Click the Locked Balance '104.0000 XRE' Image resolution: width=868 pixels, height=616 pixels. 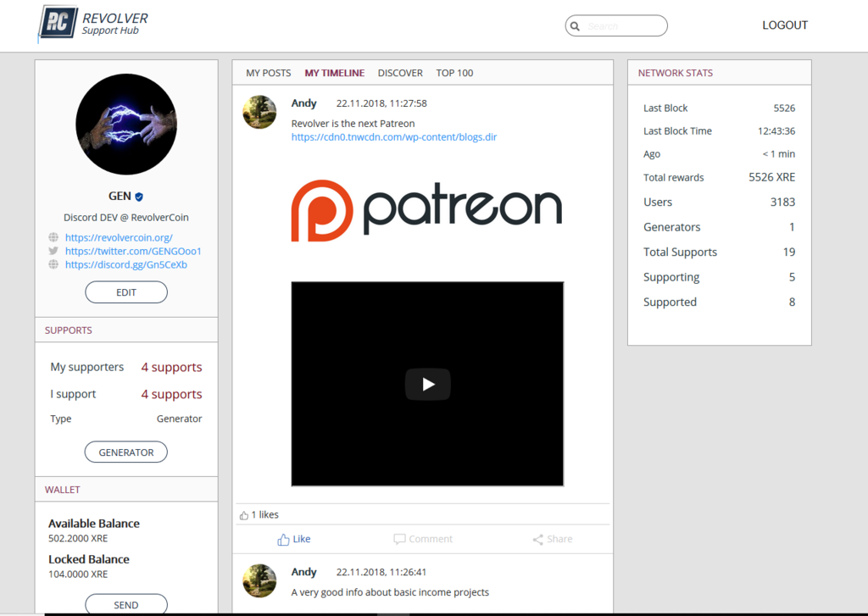[x=78, y=574]
